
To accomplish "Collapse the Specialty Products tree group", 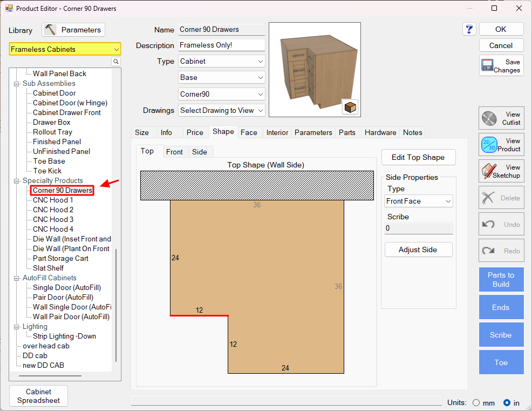I will (17, 181).
